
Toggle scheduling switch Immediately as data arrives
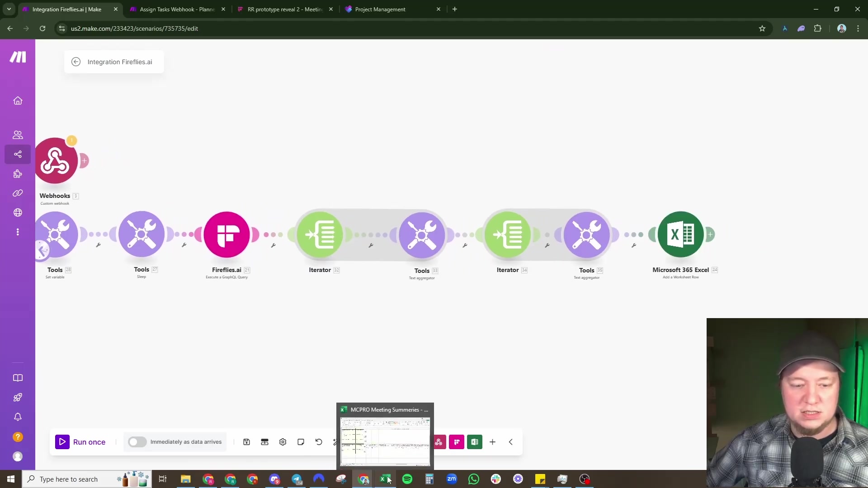(x=137, y=442)
